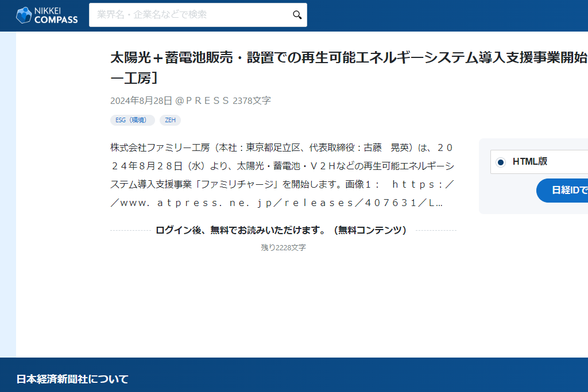The height and width of the screenshot is (392, 588).
Task: Click the ＠ＰＲＥＳＳ source label
Action: pos(202,101)
